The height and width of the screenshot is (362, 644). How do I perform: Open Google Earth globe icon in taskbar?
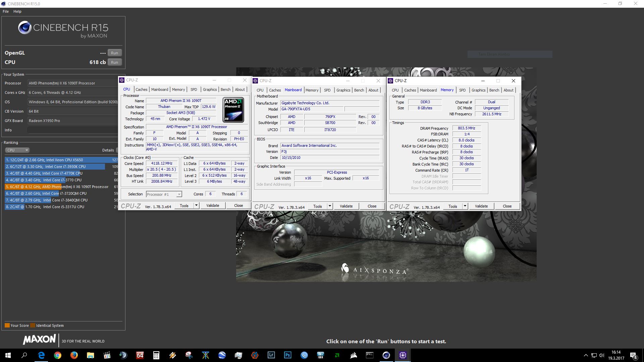tap(222, 355)
